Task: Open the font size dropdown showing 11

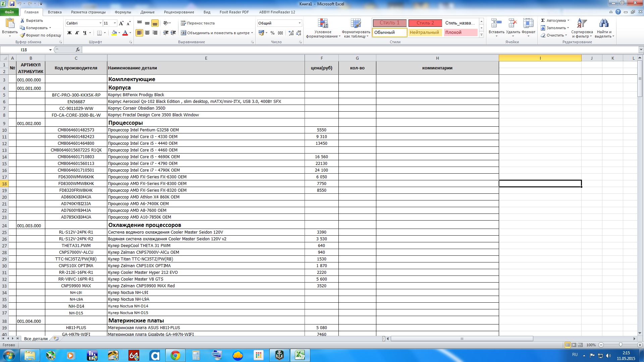Action: pos(115,23)
